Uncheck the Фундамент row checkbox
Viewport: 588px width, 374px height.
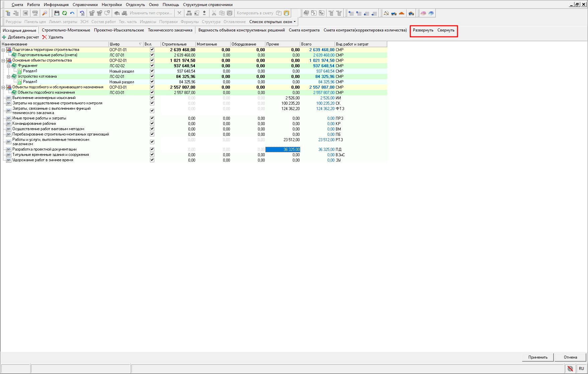click(152, 66)
